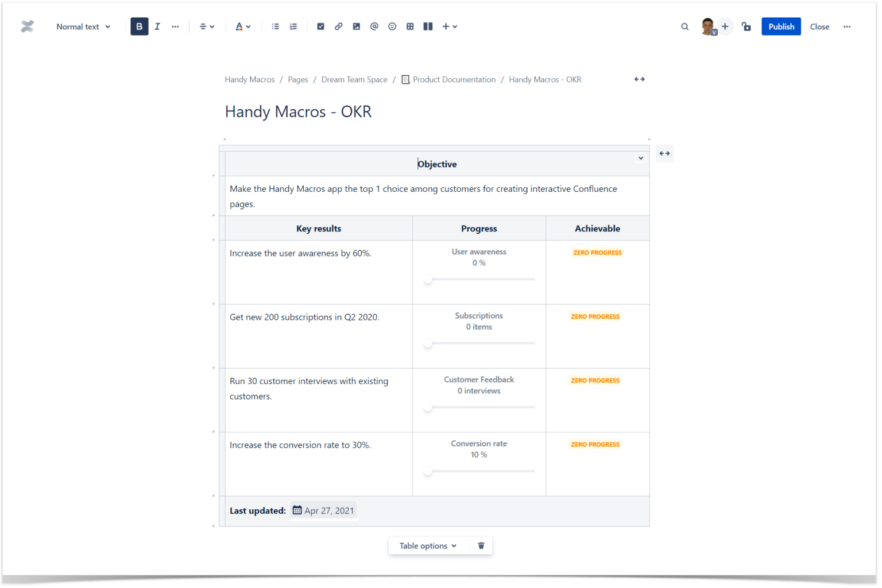Delete the table with the trash icon
This screenshot has width=882, height=588.
click(481, 546)
